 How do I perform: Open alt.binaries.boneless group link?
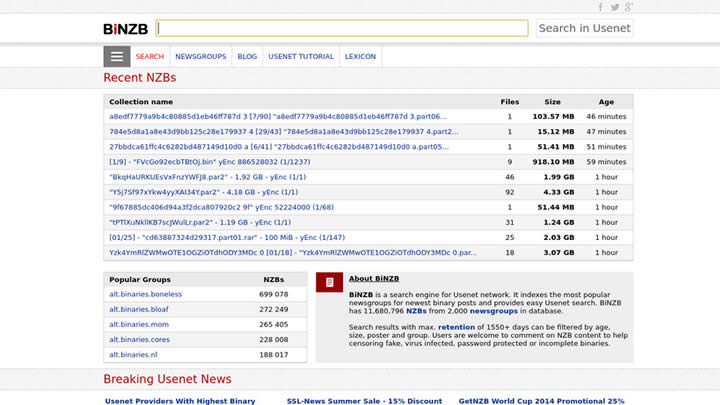pyautogui.click(x=146, y=295)
